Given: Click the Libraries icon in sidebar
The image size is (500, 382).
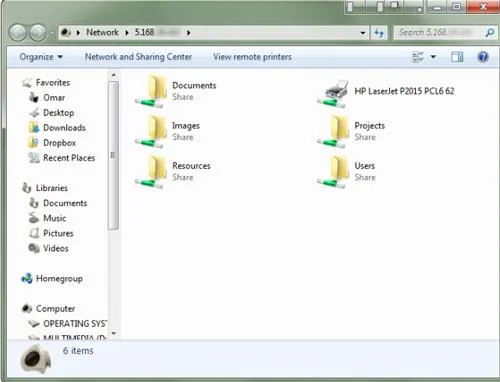Looking at the screenshot, I should click(27, 188).
